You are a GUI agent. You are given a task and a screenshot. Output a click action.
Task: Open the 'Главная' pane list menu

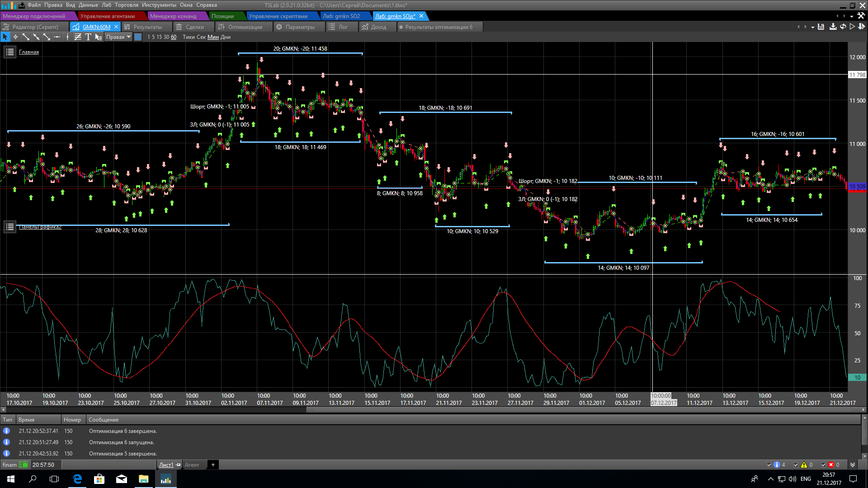(x=10, y=52)
